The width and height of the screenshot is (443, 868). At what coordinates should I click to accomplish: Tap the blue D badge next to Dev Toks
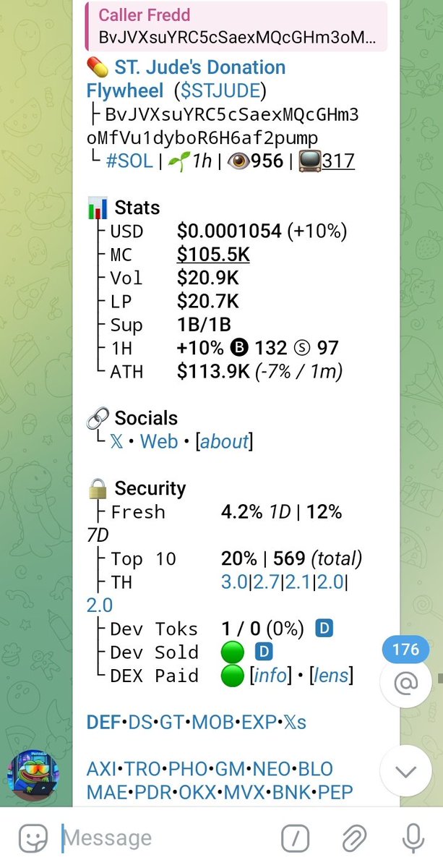[x=324, y=629]
